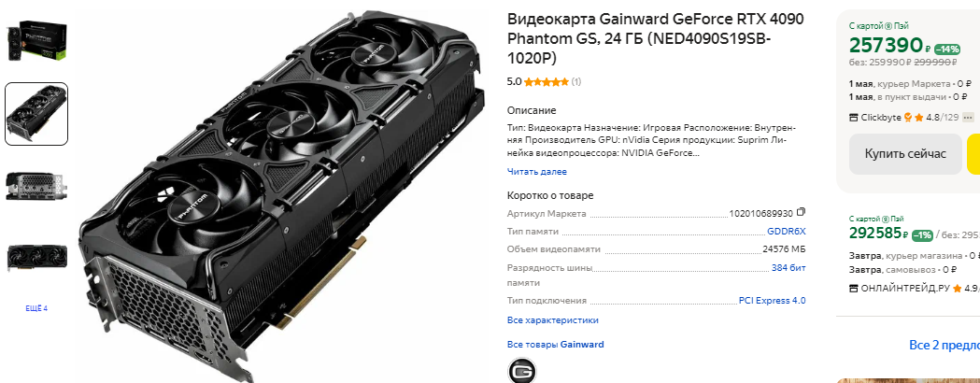This screenshot has width=980, height=383.
Task: Open the PCI Express 4.0 link
Action: click(772, 301)
